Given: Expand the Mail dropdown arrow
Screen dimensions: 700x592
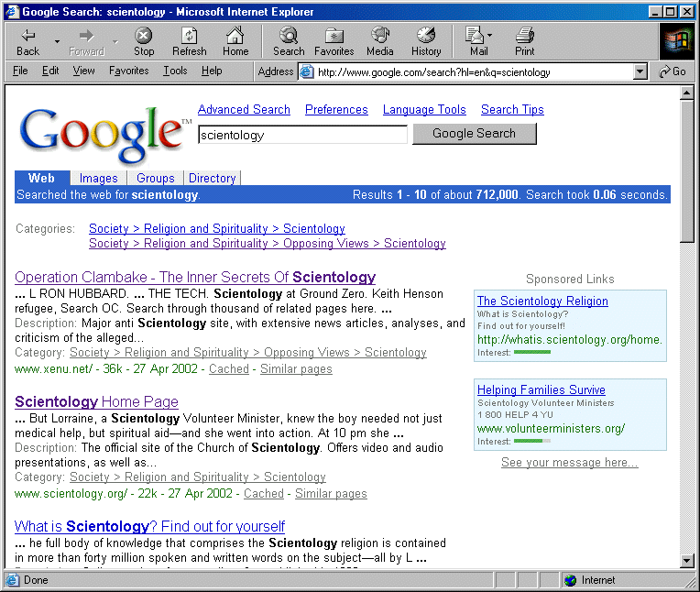Looking at the screenshot, I should pyautogui.click(x=490, y=35).
